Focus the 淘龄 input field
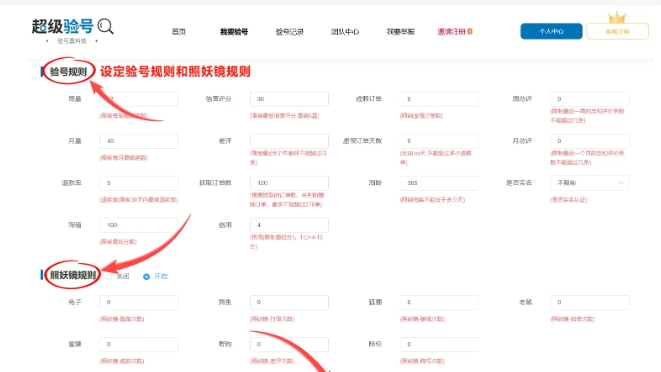 coord(439,183)
